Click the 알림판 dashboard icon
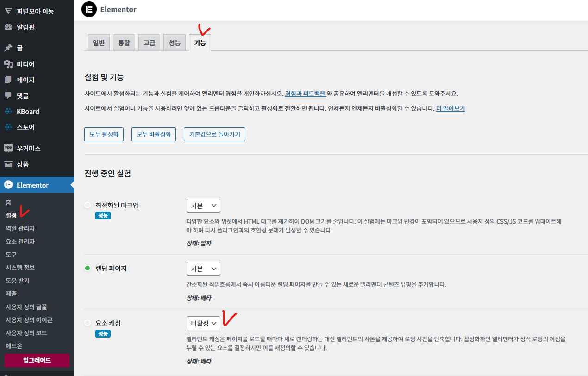 coord(8,27)
